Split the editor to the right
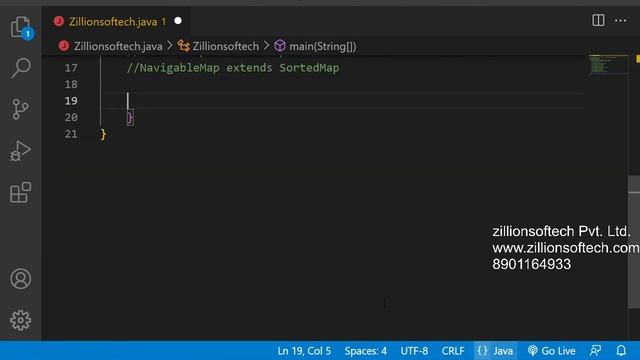 [x=598, y=20]
